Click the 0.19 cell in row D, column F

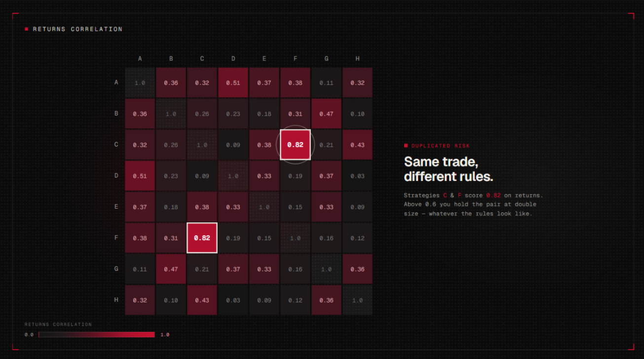tap(295, 176)
